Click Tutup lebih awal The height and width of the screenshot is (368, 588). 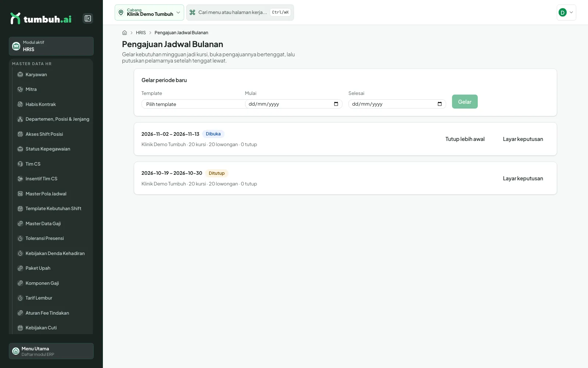465,139
